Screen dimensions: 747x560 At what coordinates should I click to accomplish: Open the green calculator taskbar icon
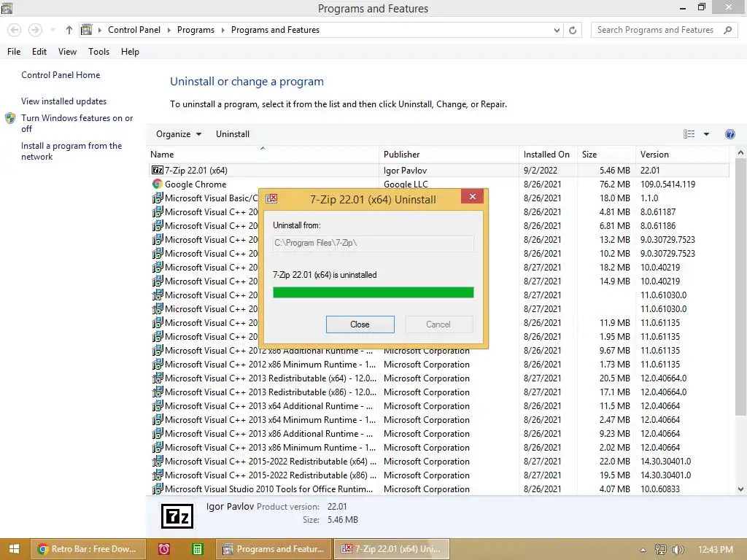point(197,549)
